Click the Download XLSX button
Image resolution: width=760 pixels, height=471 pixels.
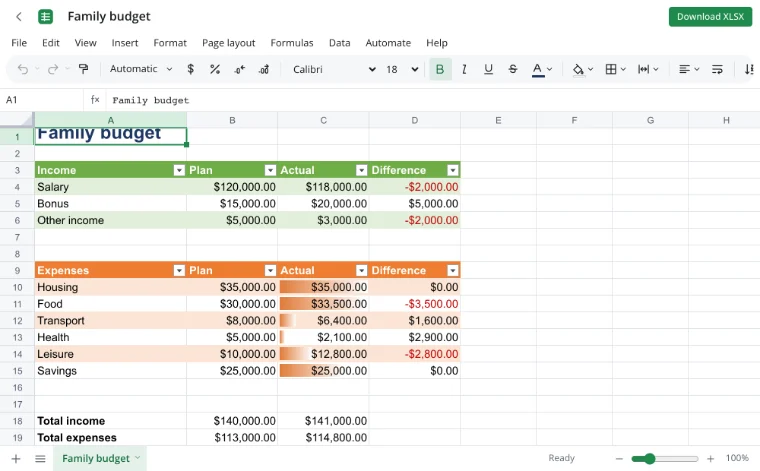coord(710,17)
